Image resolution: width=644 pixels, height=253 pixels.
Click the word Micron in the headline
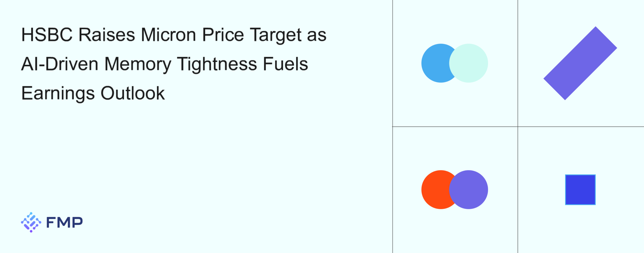pyautogui.click(x=168, y=35)
